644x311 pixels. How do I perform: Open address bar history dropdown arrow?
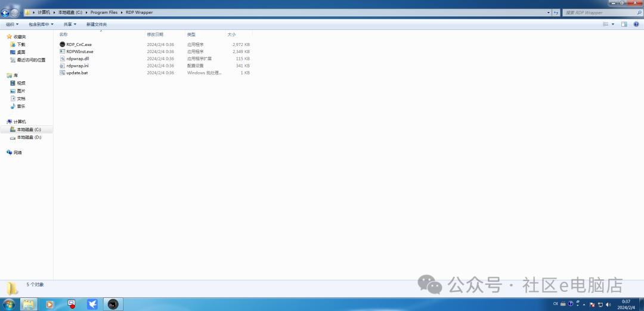[549, 13]
